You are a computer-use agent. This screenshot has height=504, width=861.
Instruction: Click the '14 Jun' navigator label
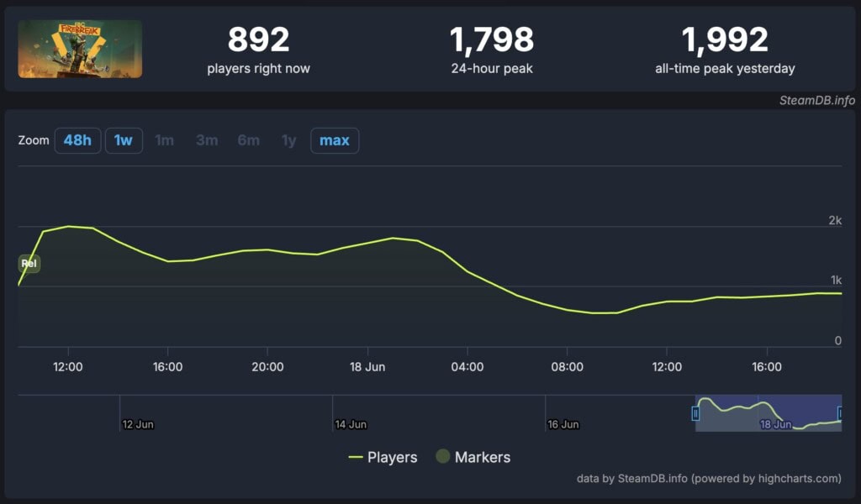(351, 424)
